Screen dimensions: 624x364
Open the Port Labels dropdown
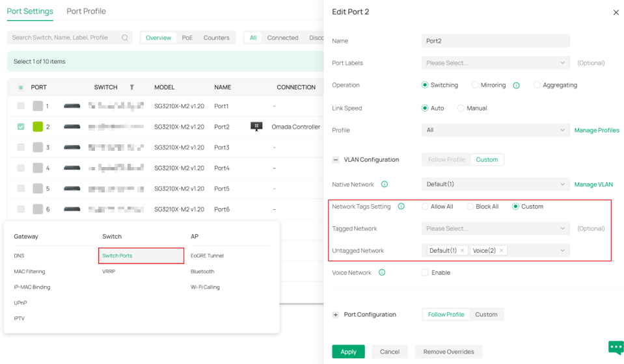(x=495, y=63)
